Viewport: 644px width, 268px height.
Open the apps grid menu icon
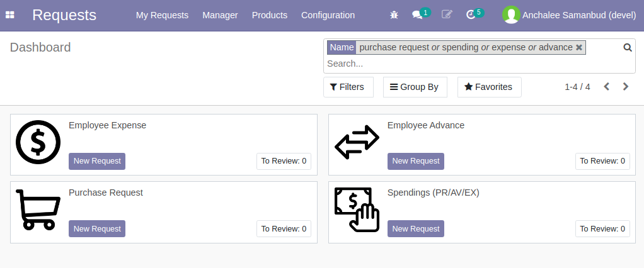pyautogui.click(x=10, y=15)
